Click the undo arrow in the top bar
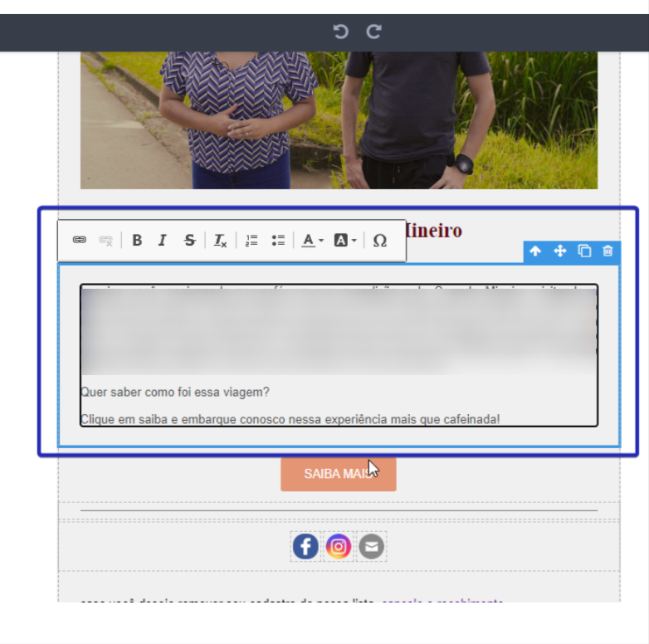649x644 pixels. 340,32
